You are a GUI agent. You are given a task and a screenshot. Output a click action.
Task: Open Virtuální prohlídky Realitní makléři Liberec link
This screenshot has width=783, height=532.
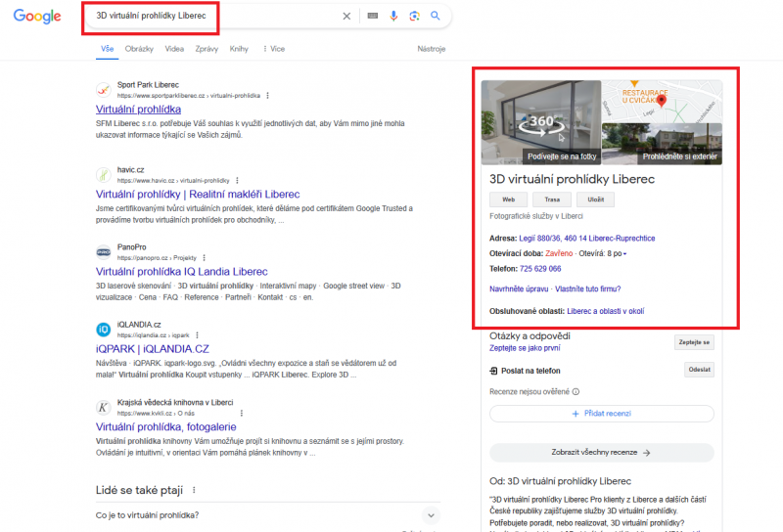click(x=198, y=195)
